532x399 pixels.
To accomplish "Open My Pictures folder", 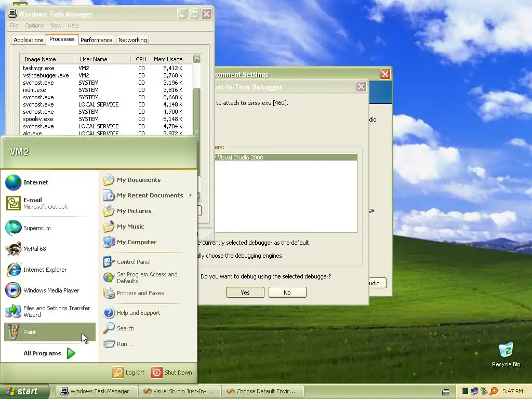I will pyautogui.click(x=148, y=211).
